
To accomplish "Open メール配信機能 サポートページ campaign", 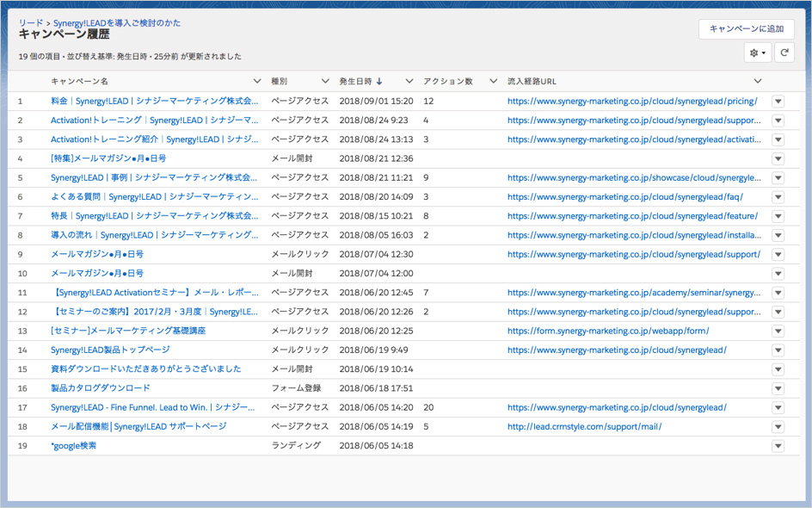I will tap(138, 427).
